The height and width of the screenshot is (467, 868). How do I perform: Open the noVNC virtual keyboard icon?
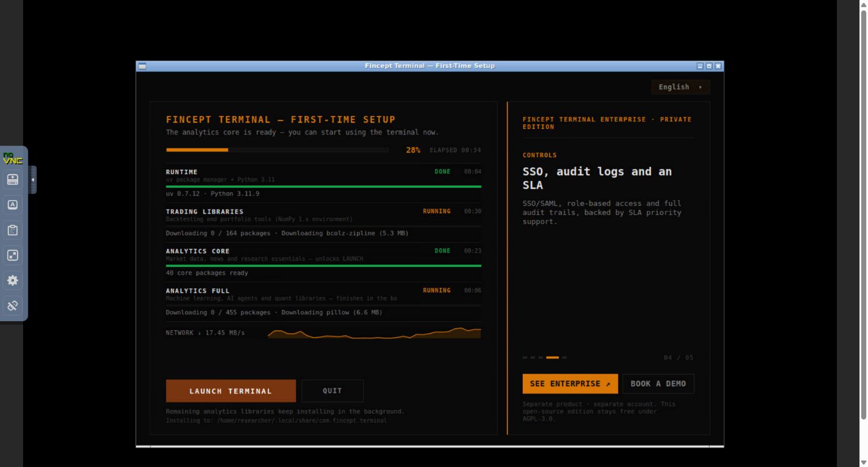[12, 180]
